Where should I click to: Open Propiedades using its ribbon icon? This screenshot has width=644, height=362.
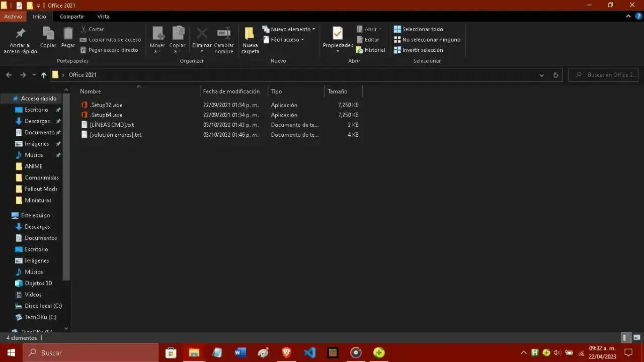click(x=337, y=36)
